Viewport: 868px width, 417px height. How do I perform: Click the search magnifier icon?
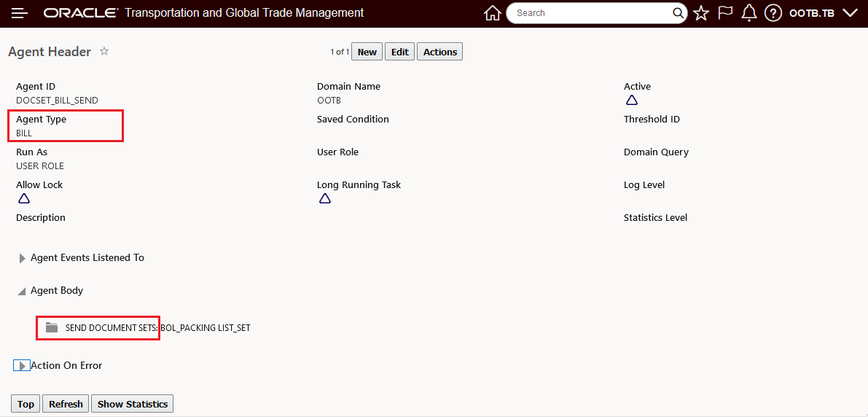[678, 13]
